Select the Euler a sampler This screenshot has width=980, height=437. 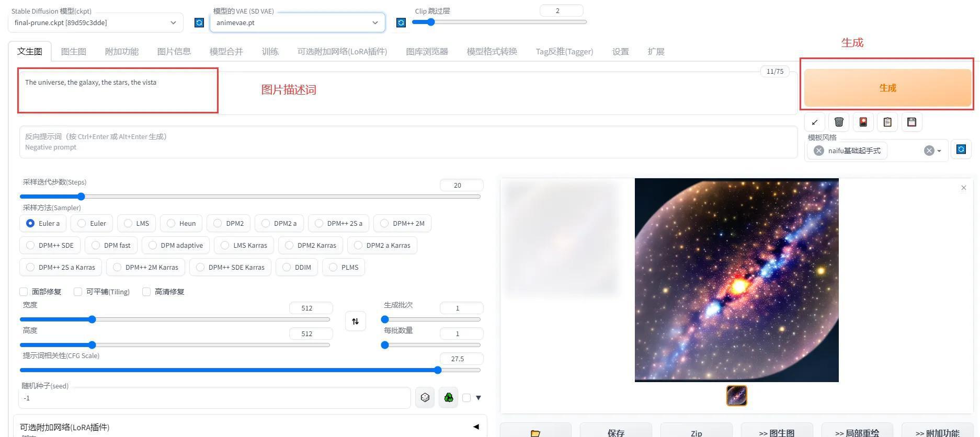(43, 223)
